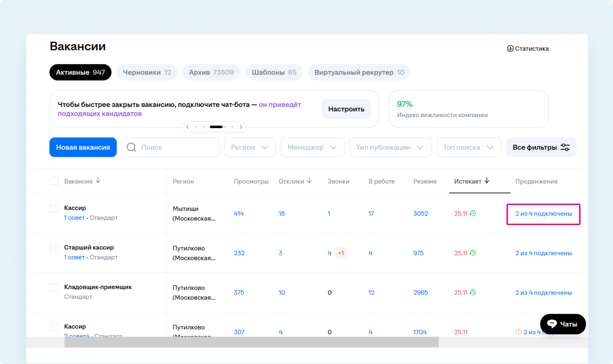Switch to the Черновики tab

pos(147,72)
